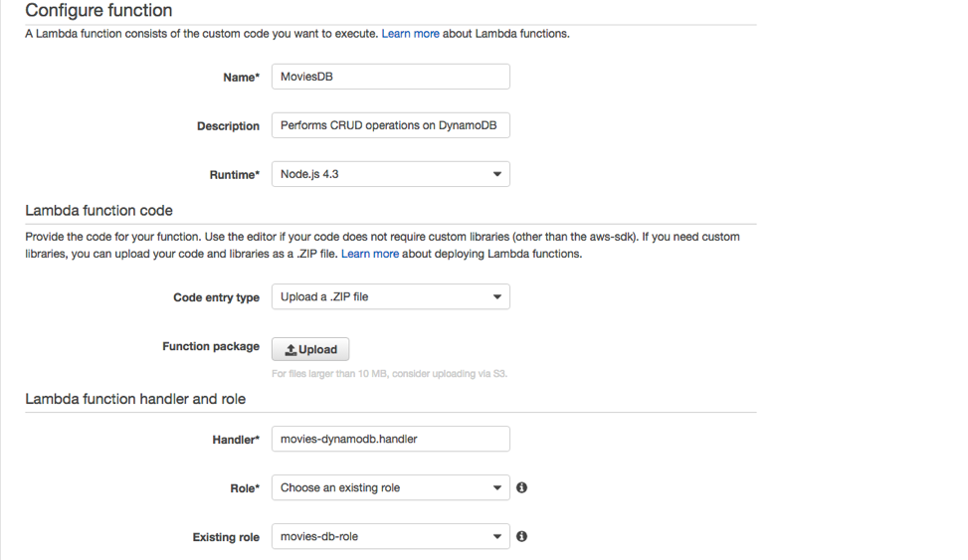The width and height of the screenshot is (968, 560).
Task: Click the 'Existing role' label
Action: click(226, 537)
